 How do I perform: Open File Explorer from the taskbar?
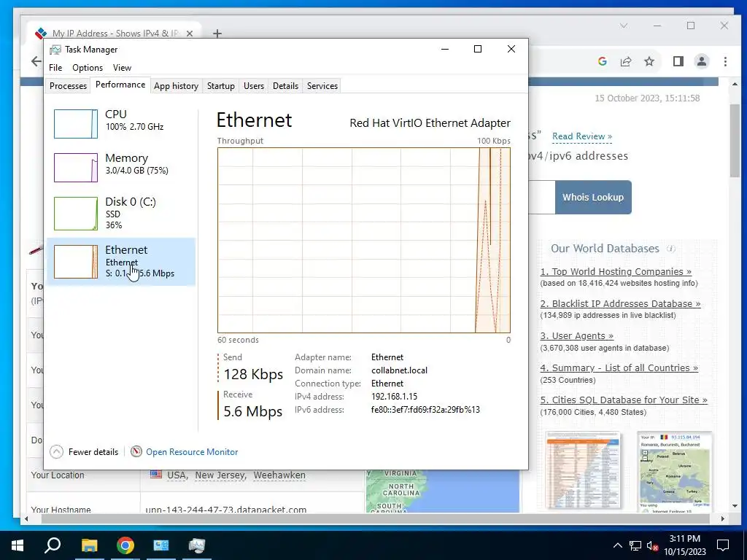(89, 545)
